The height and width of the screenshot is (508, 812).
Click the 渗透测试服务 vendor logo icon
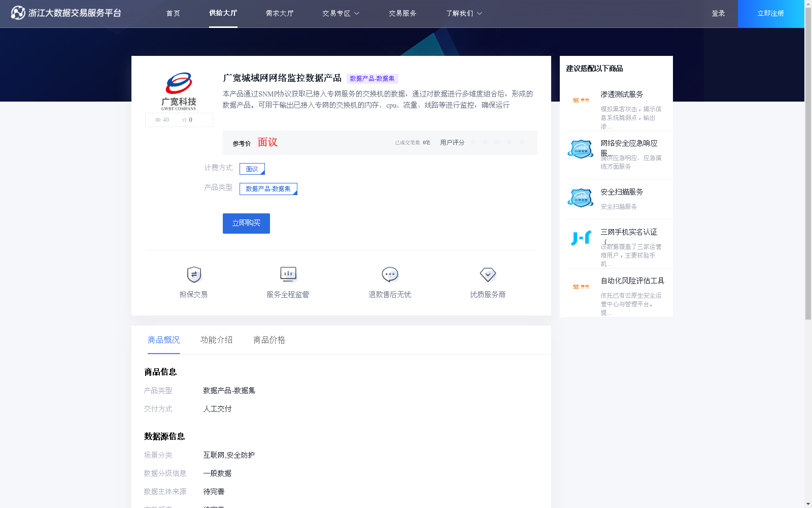(581, 100)
